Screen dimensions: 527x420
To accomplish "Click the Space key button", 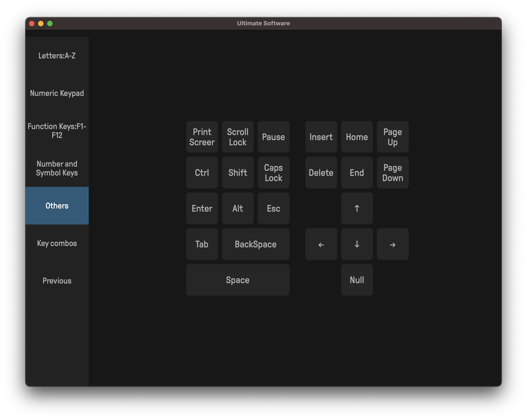I will point(238,280).
